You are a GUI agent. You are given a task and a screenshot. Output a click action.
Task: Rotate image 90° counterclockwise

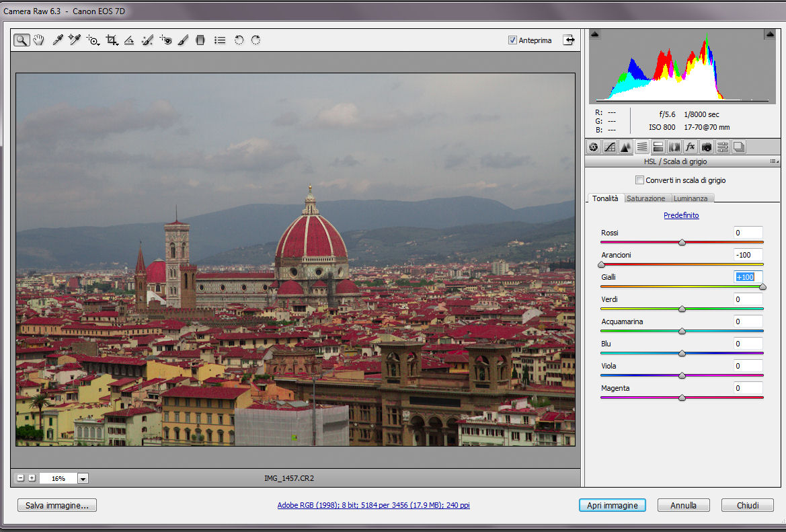239,40
